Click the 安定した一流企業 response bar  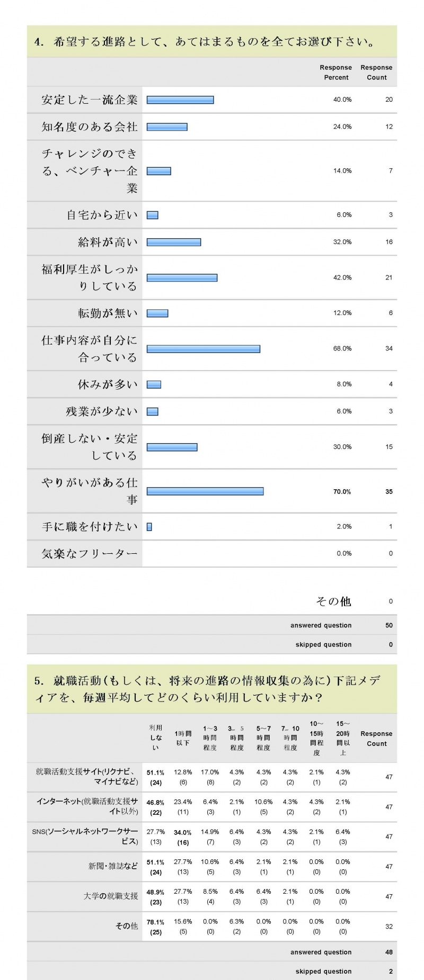click(180, 100)
